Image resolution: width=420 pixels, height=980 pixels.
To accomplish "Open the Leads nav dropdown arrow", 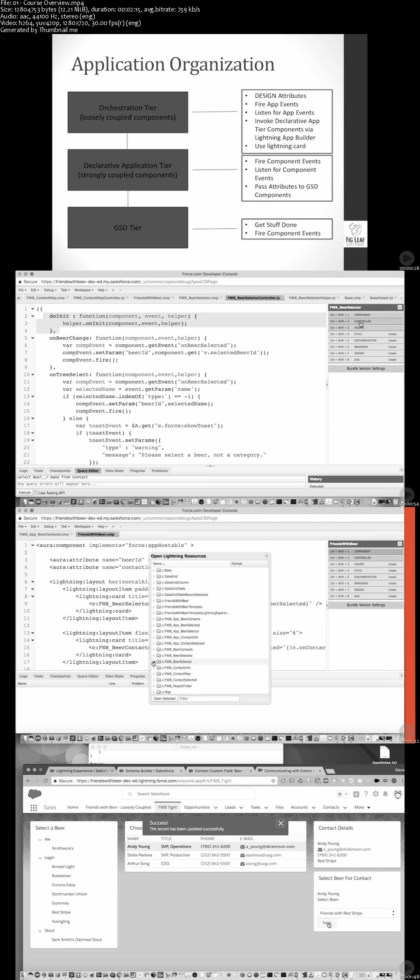I will point(241,808).
